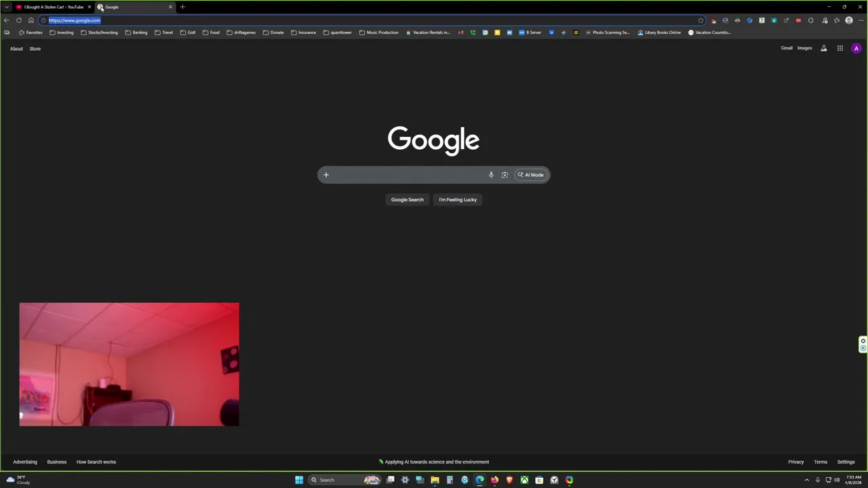Open the Insurance bookmarks folder

[304, 33]
